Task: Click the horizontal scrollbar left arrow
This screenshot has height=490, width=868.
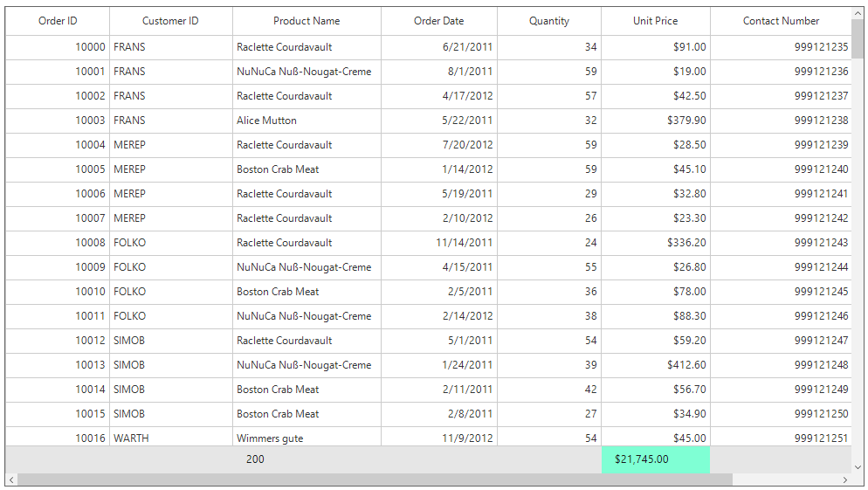Action: [11, 480]
